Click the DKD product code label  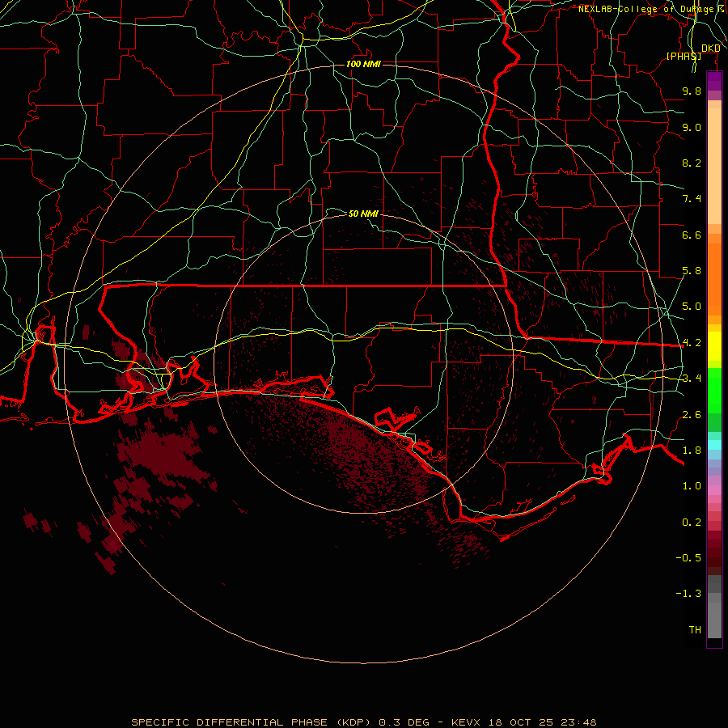coord(710,48)
